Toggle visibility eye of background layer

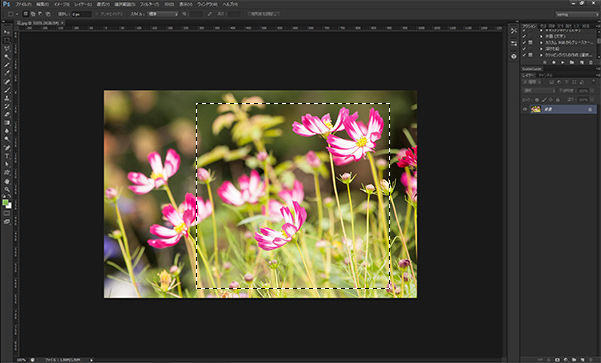pyautogui.click(x=525, y=109)
